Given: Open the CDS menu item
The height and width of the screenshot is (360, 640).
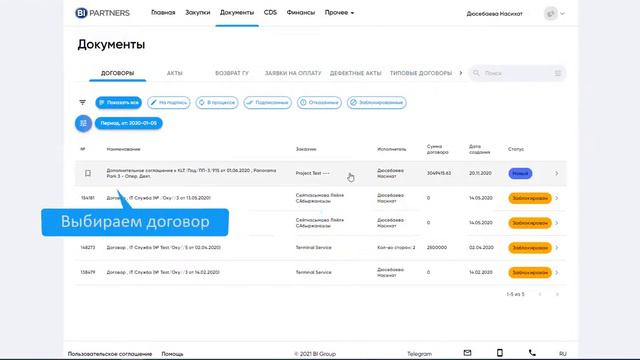Looking at the screenshot, I should pos(270,13).
